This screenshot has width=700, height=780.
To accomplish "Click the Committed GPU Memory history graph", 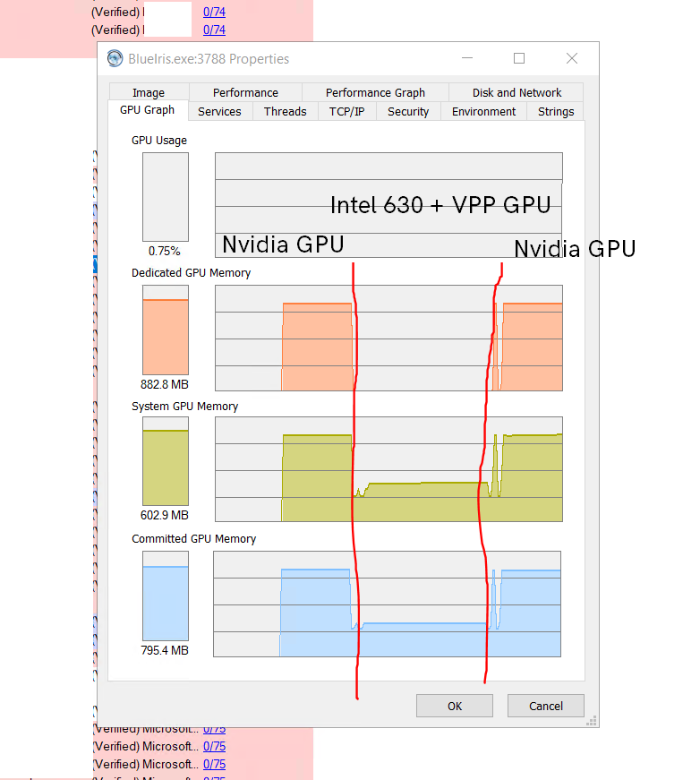I will click(x=388, y=604).
